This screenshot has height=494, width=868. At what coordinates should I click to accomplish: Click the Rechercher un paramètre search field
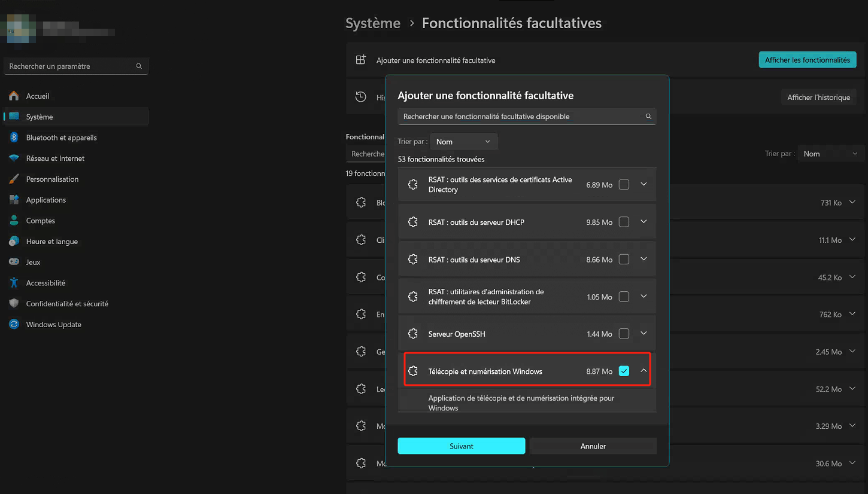76,66
